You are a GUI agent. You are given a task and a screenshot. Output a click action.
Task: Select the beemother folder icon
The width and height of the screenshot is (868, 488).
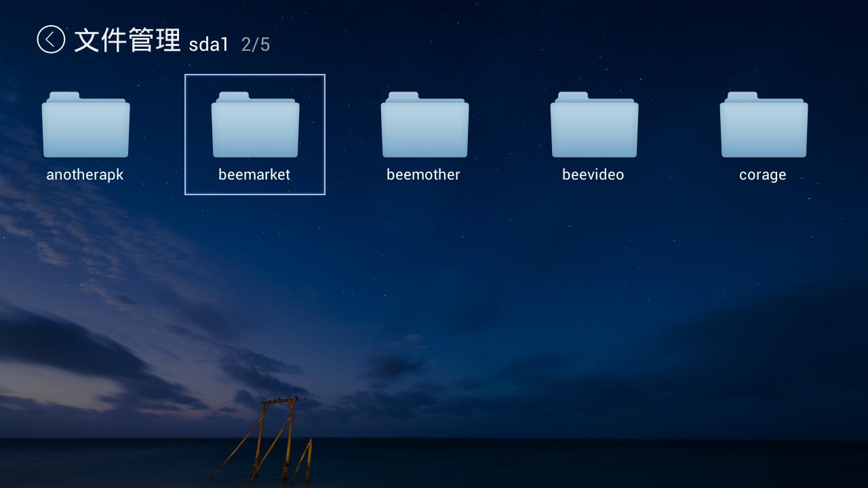pos(425,125)
